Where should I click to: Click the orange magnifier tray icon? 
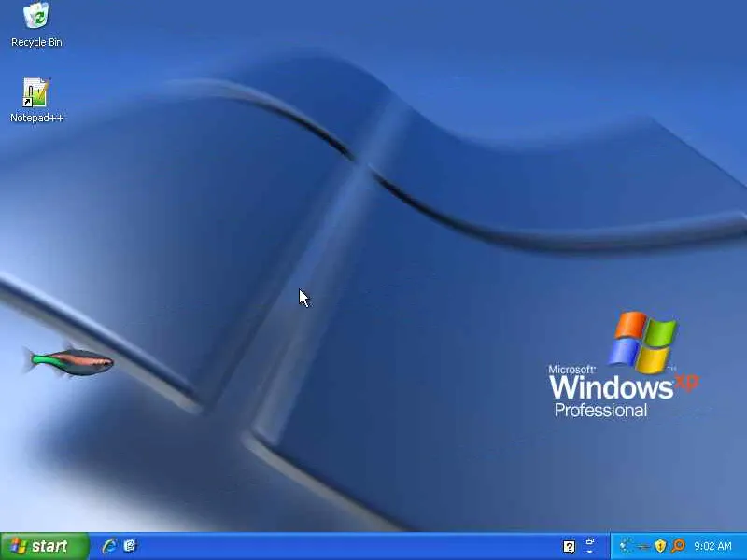pyautogui.click(x=678, y=546)
